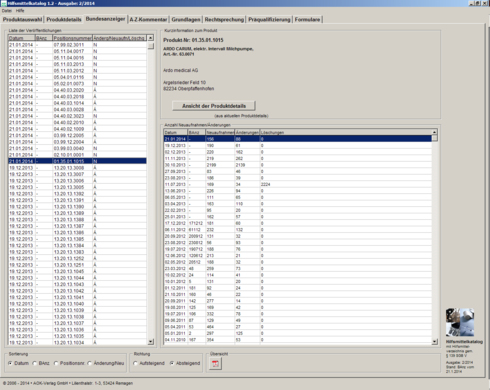Open the PDF overview icon under Übersicht
490x390 pixels.
click(x=215, y=364)
